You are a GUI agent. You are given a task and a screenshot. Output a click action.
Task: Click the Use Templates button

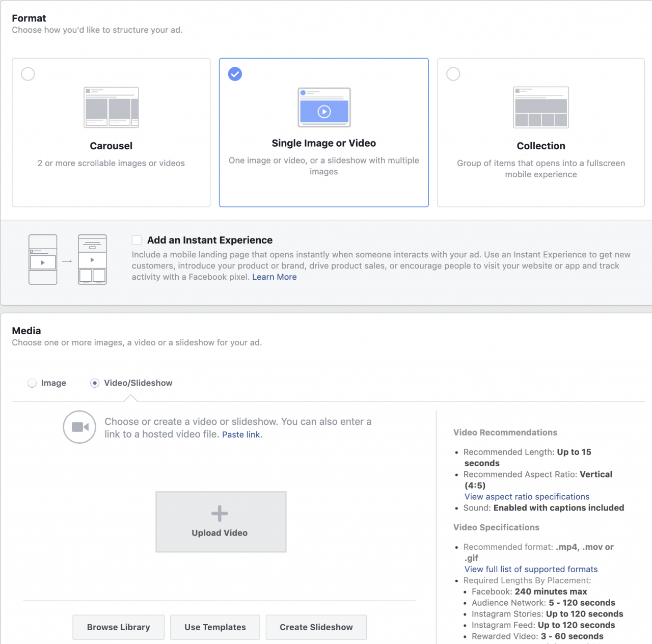[x=214, y=627]
